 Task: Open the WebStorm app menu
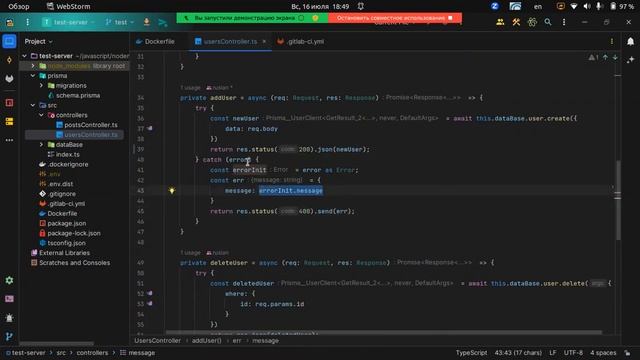pos(69,7)
